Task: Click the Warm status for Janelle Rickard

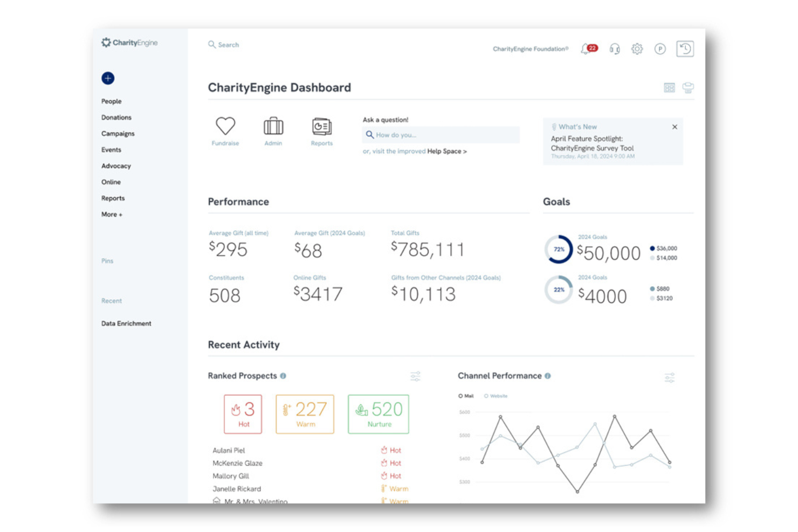Action: pos(395,489)
